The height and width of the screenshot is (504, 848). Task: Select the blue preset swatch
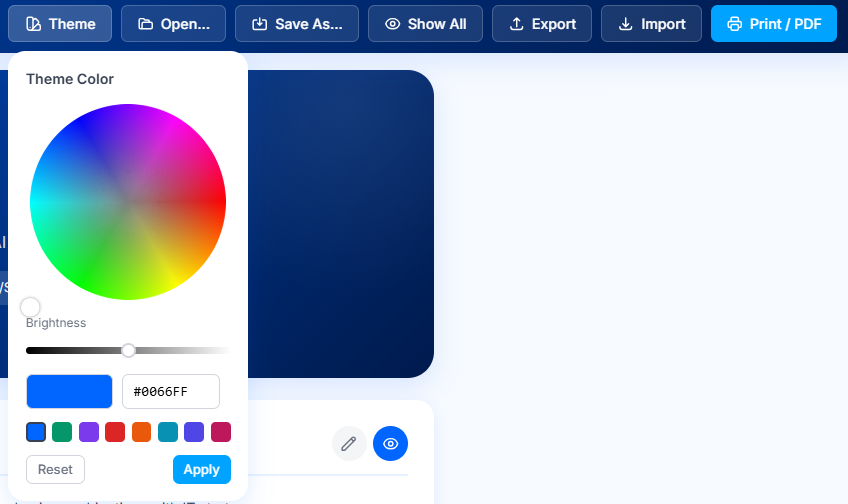click(x=36, y=432)
